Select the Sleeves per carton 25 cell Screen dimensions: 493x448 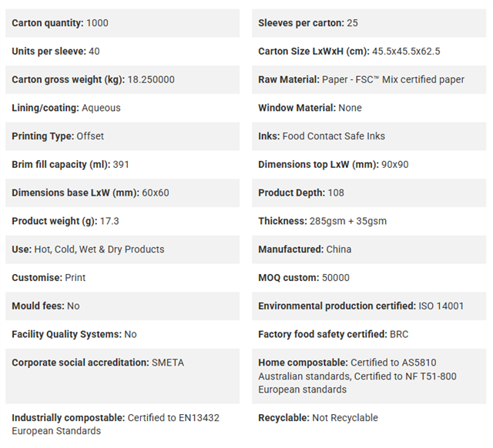tap(369, 23)
